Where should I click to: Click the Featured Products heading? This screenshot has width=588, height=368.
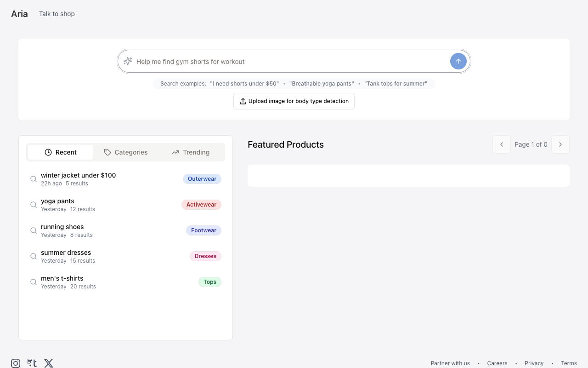(x=286, y=144)
